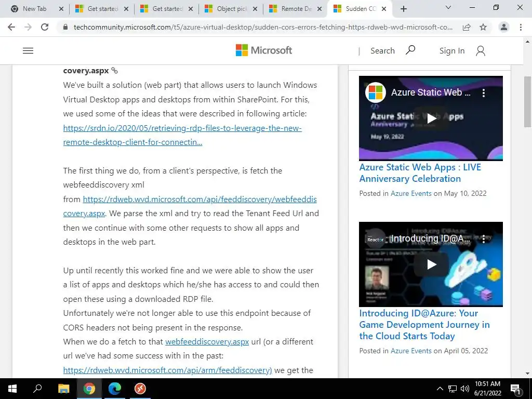The image size is (532, 399).
Task: Click the volume speaker tray icon
Action: (x=465, y=389)
